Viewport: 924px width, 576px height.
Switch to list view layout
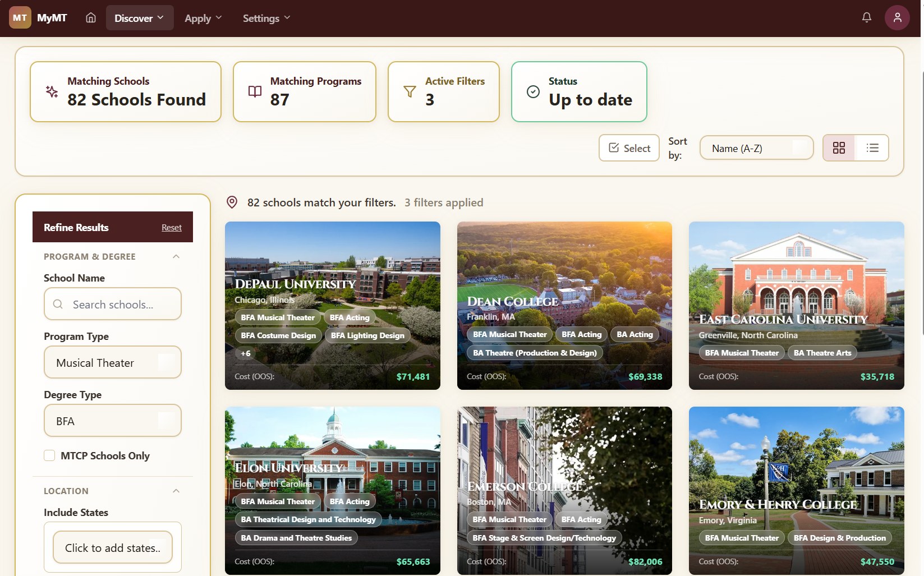[x=872, y=148]
